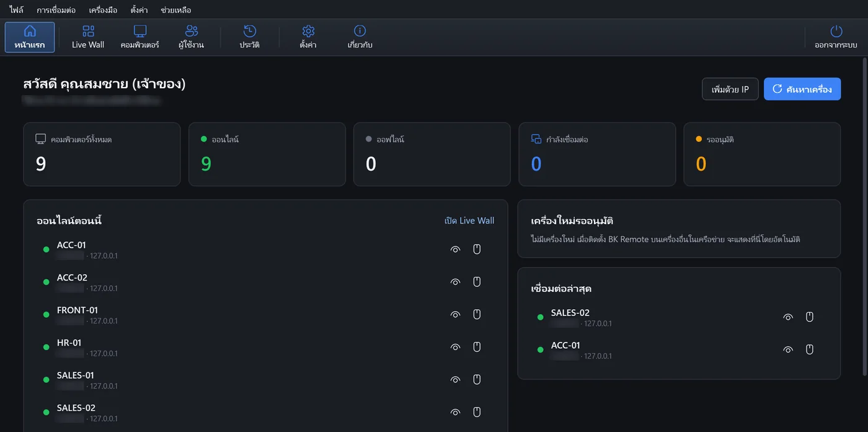868x432 pixels.
Task: Open ประวัติ history page in toolbar
Action: click(250, 37)
